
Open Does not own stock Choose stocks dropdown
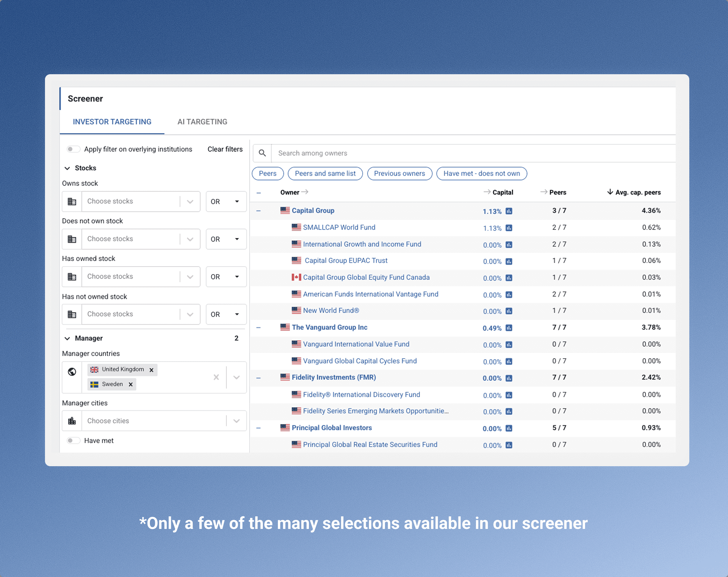(x=141, y=239)
